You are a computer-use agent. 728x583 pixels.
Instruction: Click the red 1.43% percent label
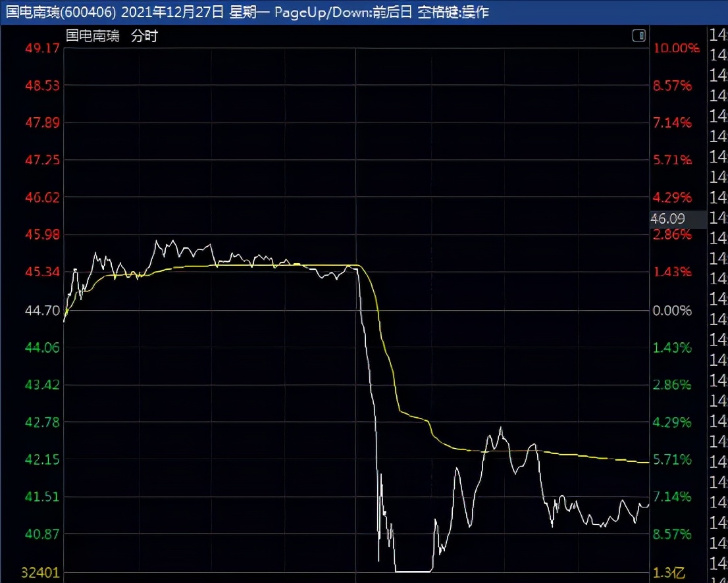(672, 272)
